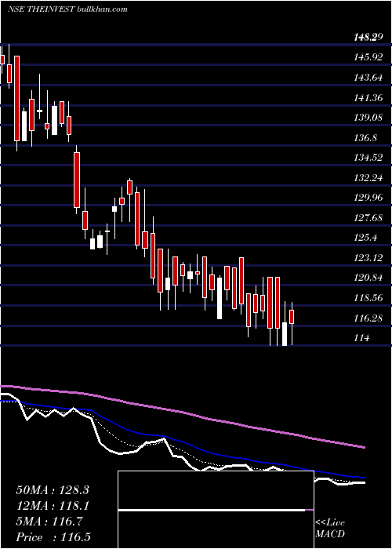Click the 123.12 price axis label
This screenshot has height=549, width=392.
[368, 258]
